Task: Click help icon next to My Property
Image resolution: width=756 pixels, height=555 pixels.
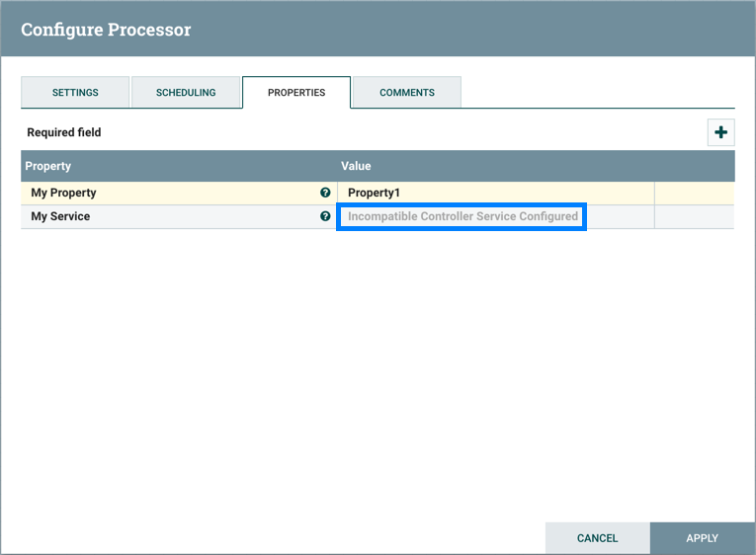Action: coord(325,193)
